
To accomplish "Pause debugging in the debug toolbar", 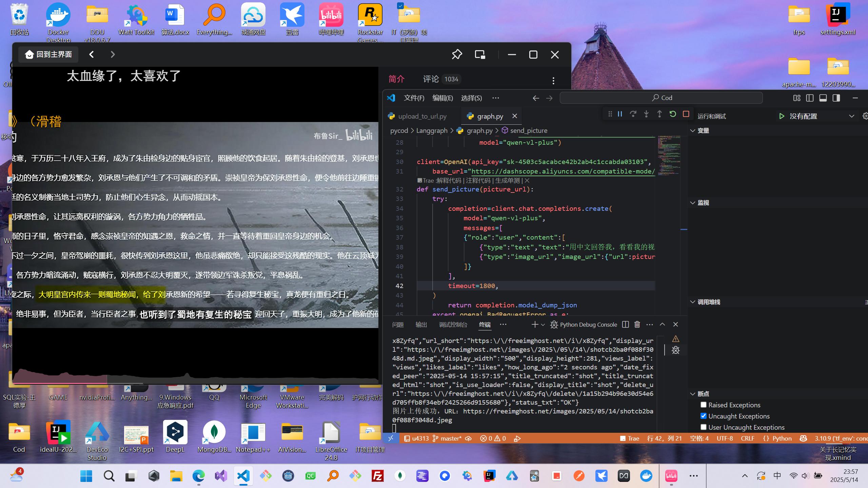I will [620, 114].
